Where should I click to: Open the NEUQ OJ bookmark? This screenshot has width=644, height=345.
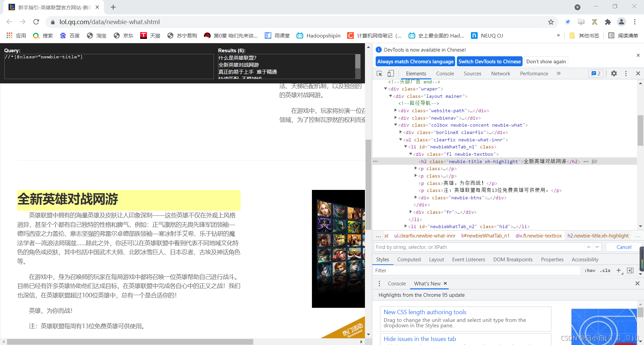pos(487,36)
